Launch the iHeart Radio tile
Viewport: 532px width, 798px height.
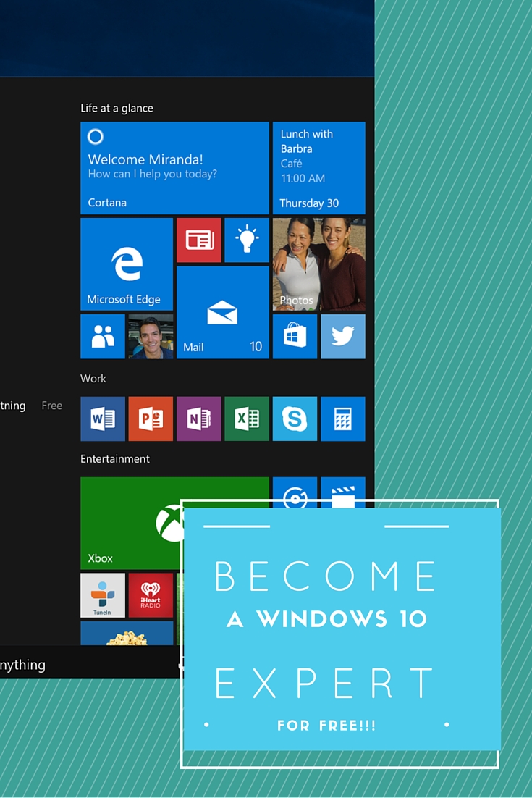[x=151, y=595]
